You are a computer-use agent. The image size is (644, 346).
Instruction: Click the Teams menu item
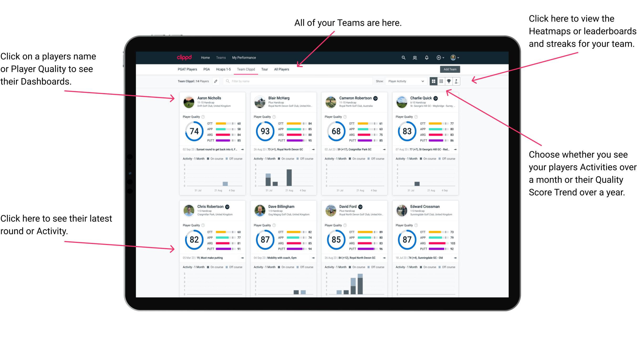point(221,57)
